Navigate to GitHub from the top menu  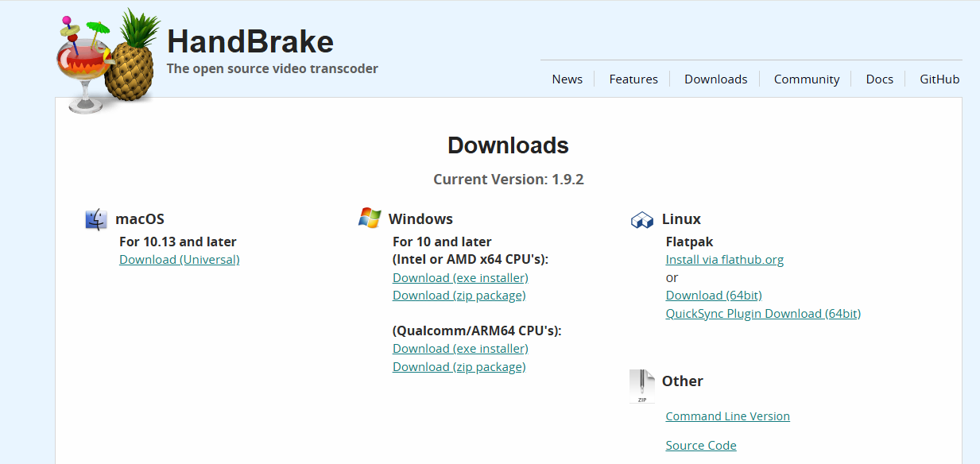[939, 79]
